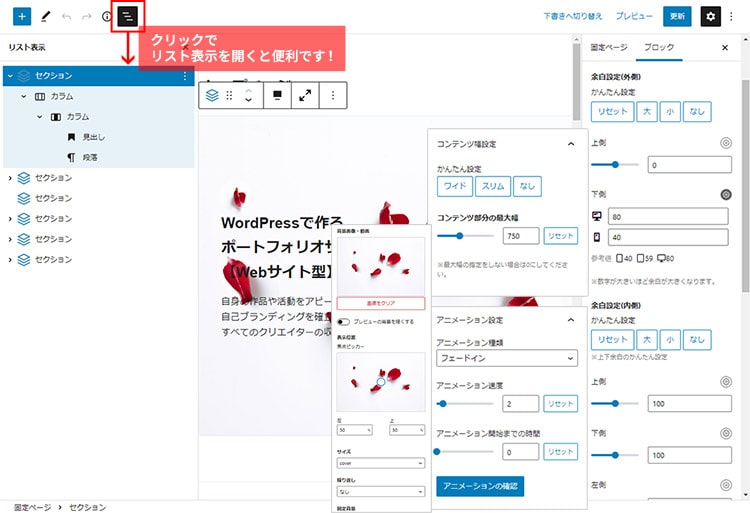This screenshot has height=513, width=750.
Task: Collapse the コンテンツ幅設定 panel
Action: 571,144
